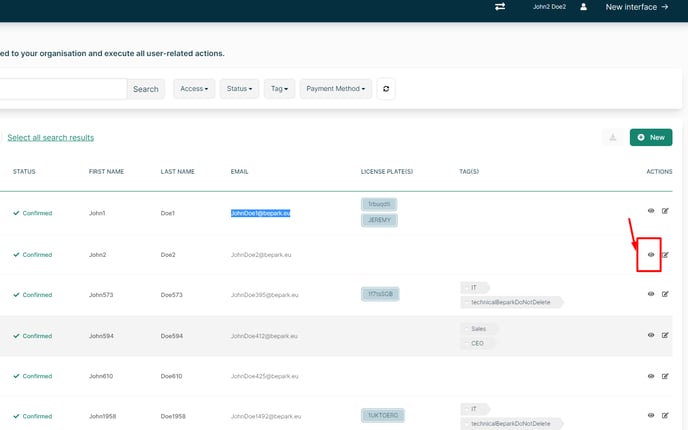688x430 pixels.
Task: Click Select all search results link
Action: [50, 137]
